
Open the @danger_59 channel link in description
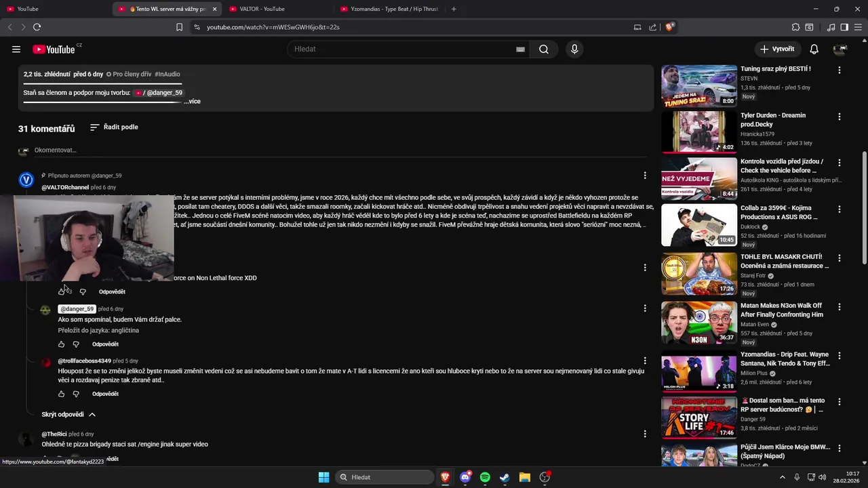coord(159,92)
